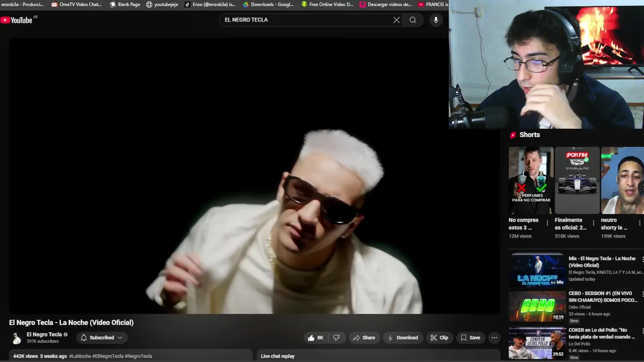
Task: Open more actions three-dot menu under video
Action: (494, 338)
